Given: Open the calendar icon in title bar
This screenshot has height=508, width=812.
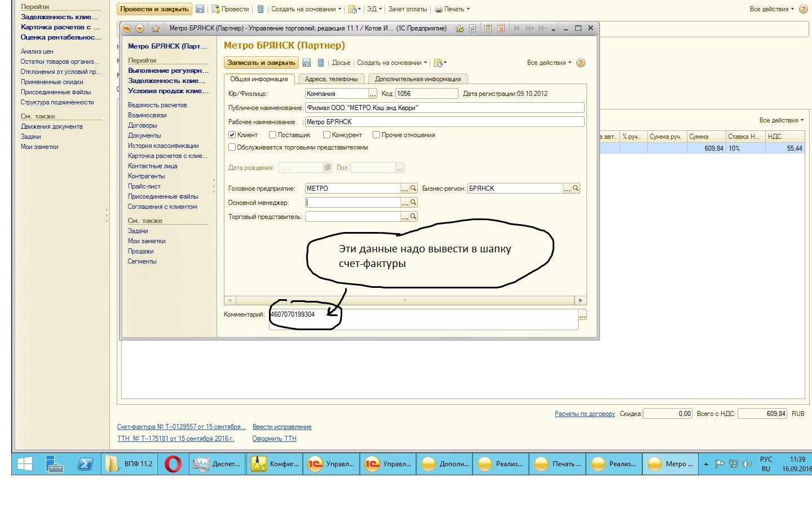Looking at the screenshot, I should pos(501,28).
